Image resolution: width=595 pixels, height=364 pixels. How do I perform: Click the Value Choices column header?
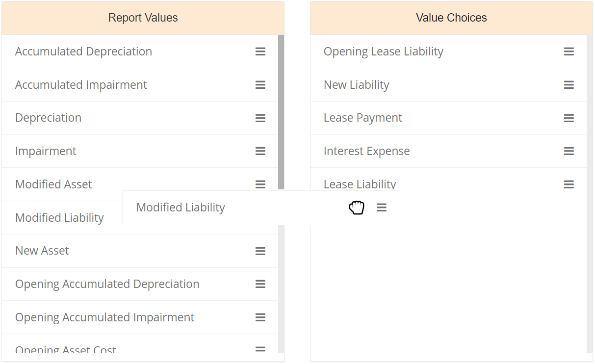(x=451, y=18)
